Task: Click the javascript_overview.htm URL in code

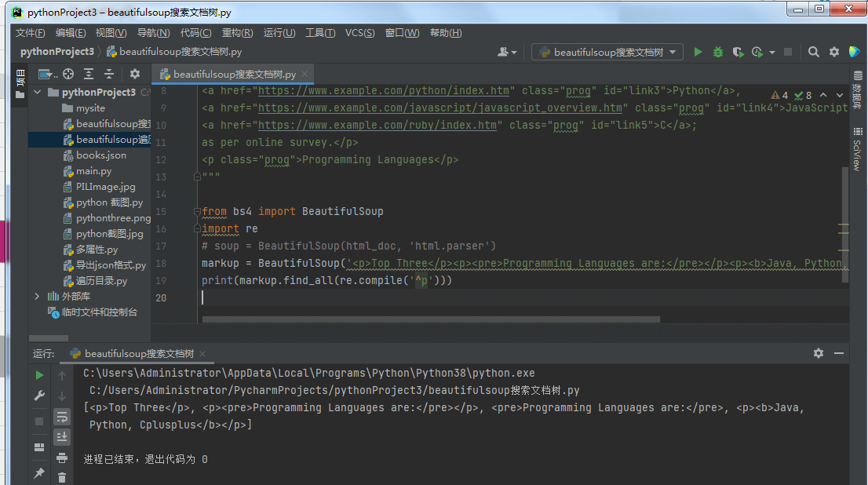Action: (440, 108)
